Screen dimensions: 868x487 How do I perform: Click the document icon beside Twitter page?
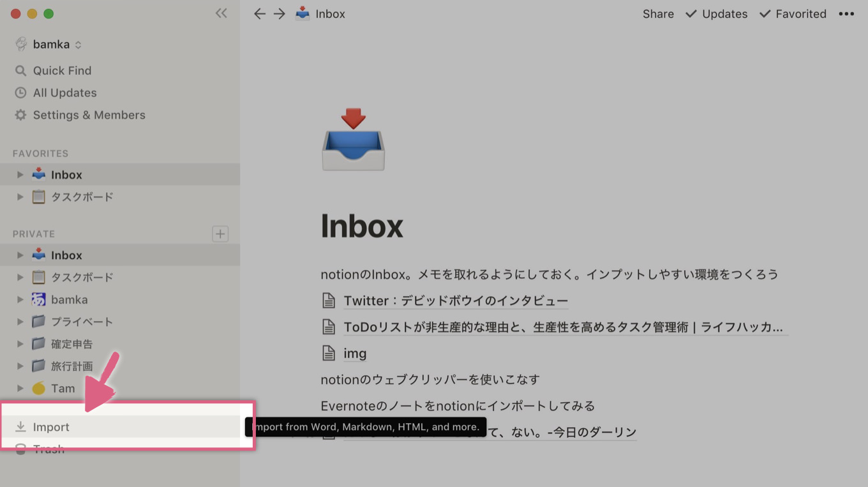coord(329,301)
